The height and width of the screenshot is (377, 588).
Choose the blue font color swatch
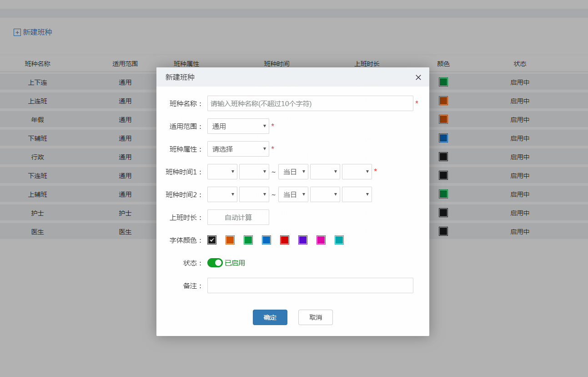click(266, 240)
